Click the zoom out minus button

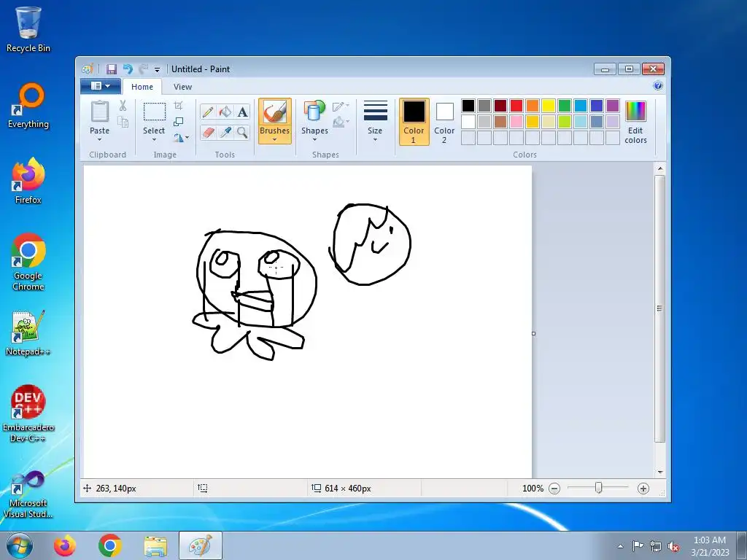tap(554, 489)
